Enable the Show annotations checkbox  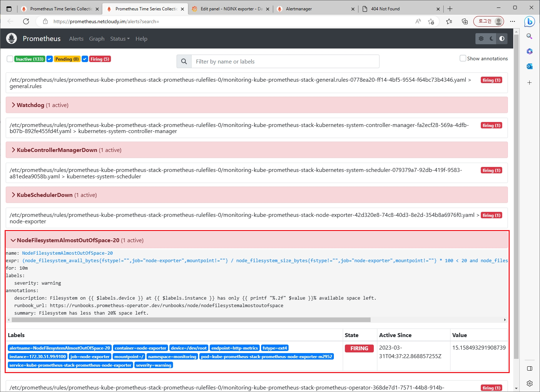463,58
